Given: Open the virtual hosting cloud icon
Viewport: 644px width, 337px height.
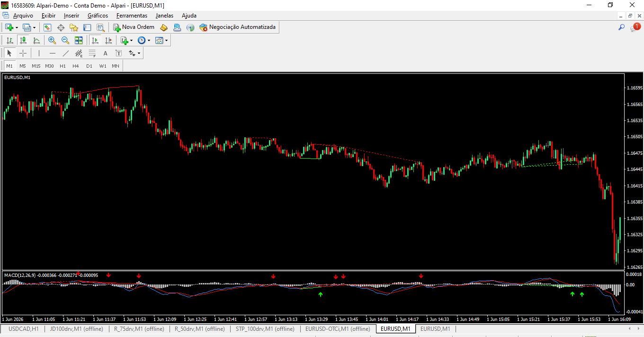Looking at the screenshot, I should [x=177, y=27].
